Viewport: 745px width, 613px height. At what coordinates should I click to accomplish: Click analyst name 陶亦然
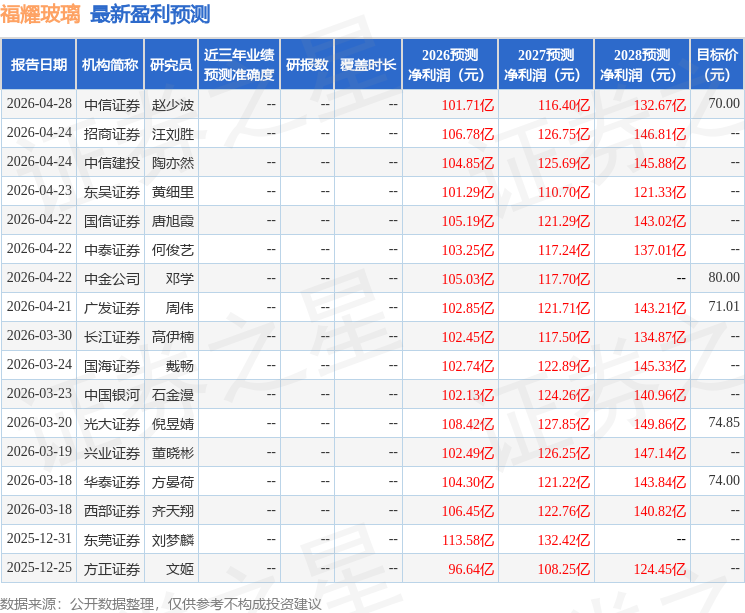click(173, 163)
